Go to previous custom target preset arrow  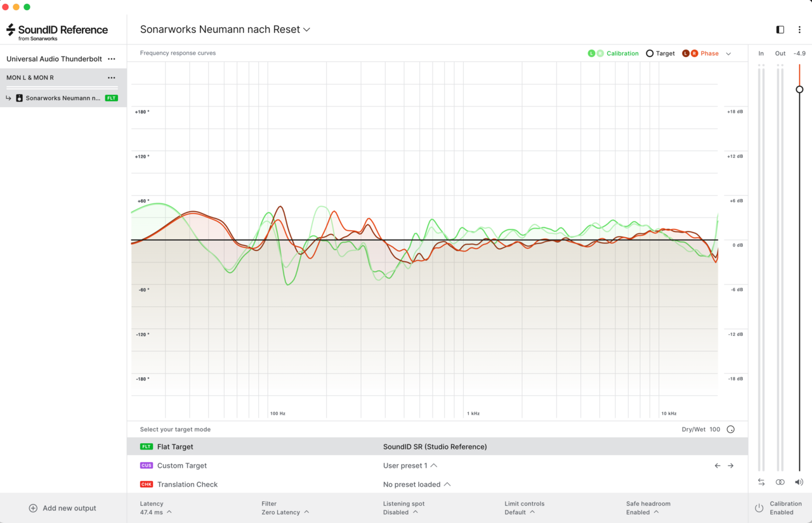pyautogui.click(x=717, y=465)
